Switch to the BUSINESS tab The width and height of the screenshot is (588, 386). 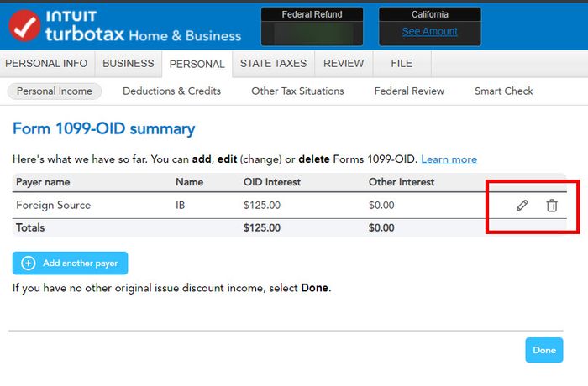pyautogui.click(x=129, y=64)
